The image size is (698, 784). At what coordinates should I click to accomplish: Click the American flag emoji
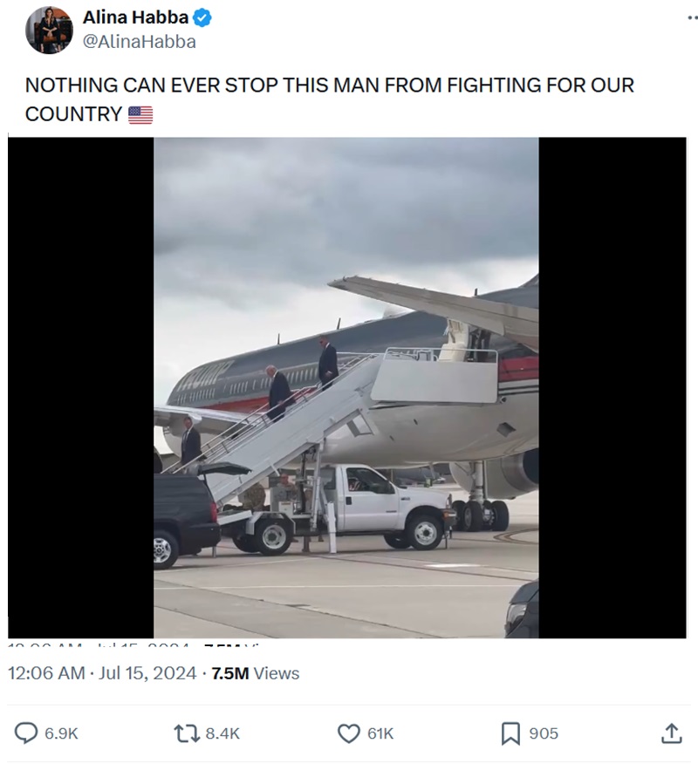(x=140, y=114)
